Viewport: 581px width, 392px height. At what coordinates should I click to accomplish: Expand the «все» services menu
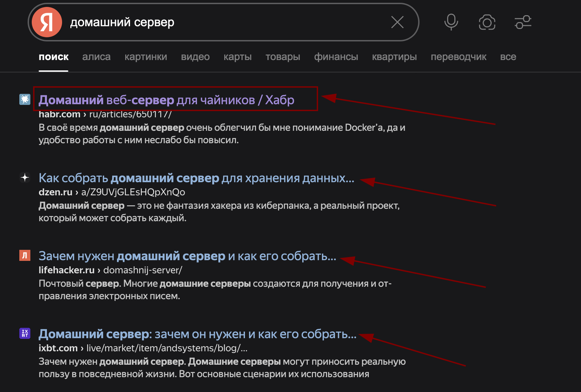coord(508,57)
